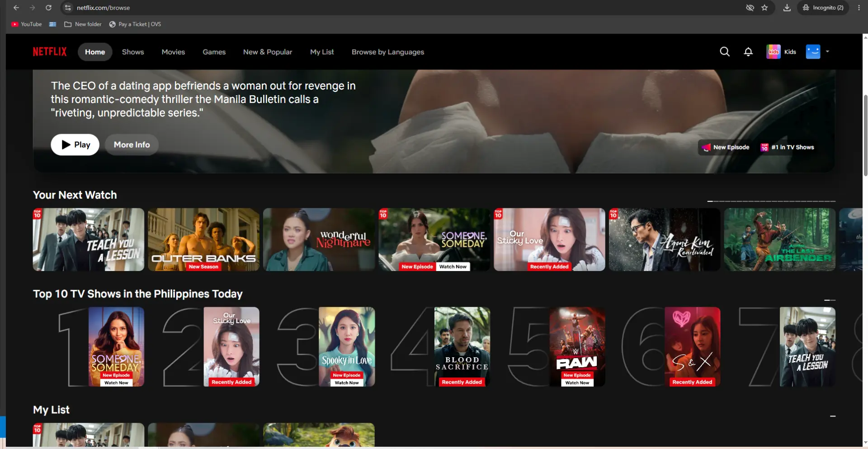Viewport: 868px width, 449px height.
Task: Reload the Netflix page
Action: click(x=48, y=8)
